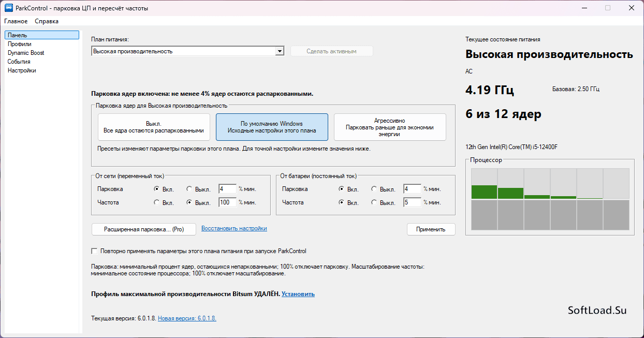Open Расширенная парковка... (Pro) dialog

(x=144, y=229)
